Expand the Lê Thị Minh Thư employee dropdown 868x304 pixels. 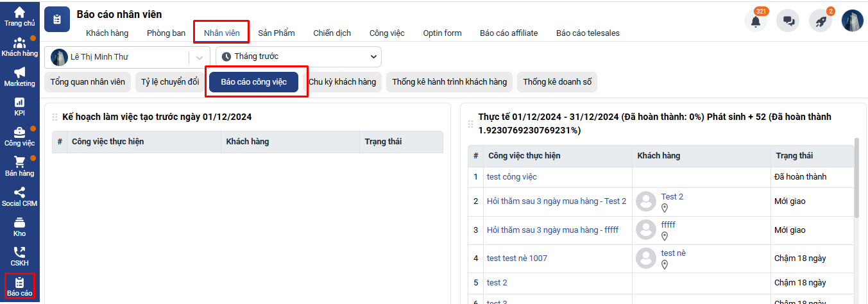pyautogui.click(x=200, y=57)
